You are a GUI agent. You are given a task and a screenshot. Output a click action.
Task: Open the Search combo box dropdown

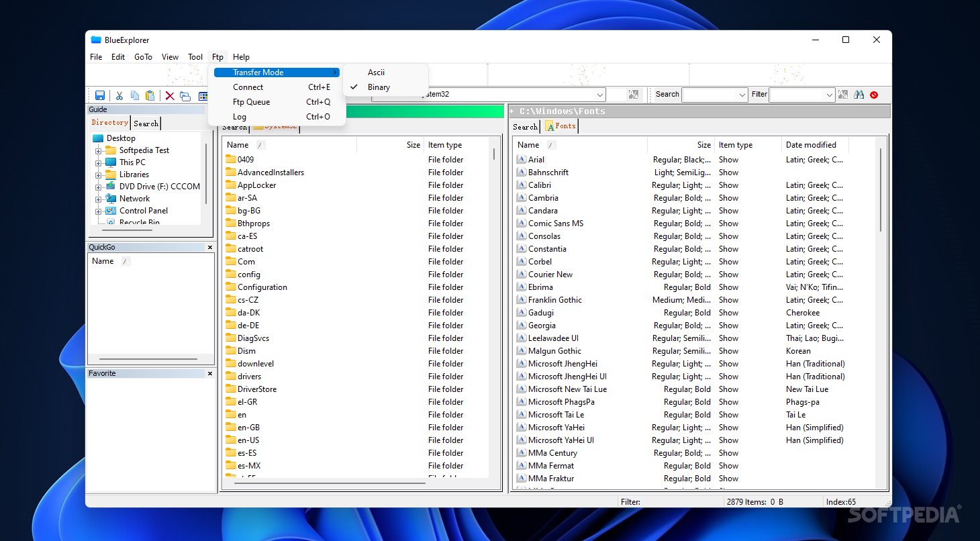[742, 95]
